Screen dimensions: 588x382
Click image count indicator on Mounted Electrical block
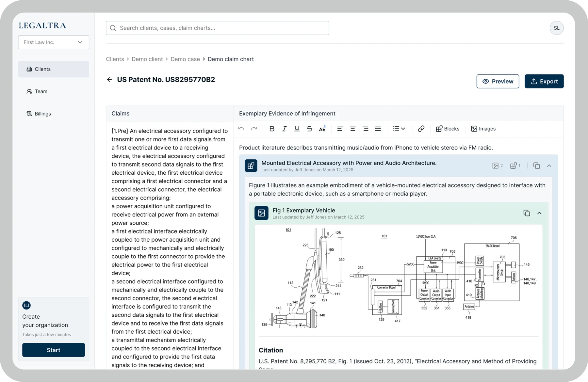point(498,166)
